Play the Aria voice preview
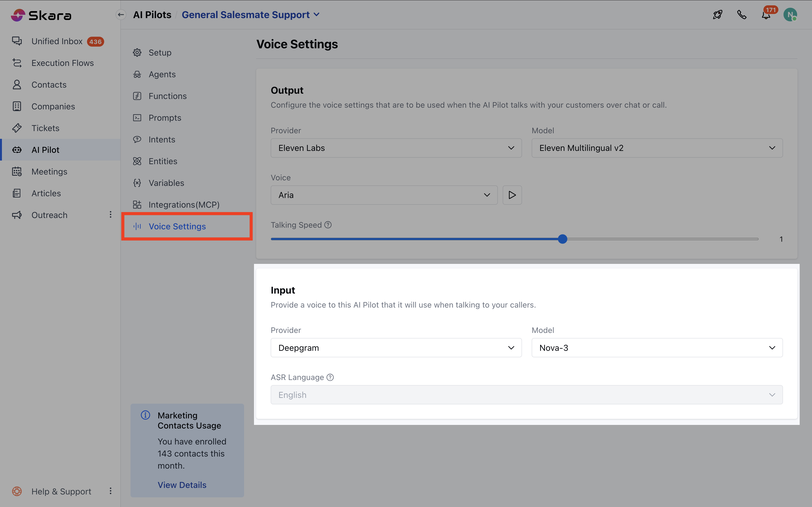The height and width of the screenshot is (507, 812). point(512,195)
